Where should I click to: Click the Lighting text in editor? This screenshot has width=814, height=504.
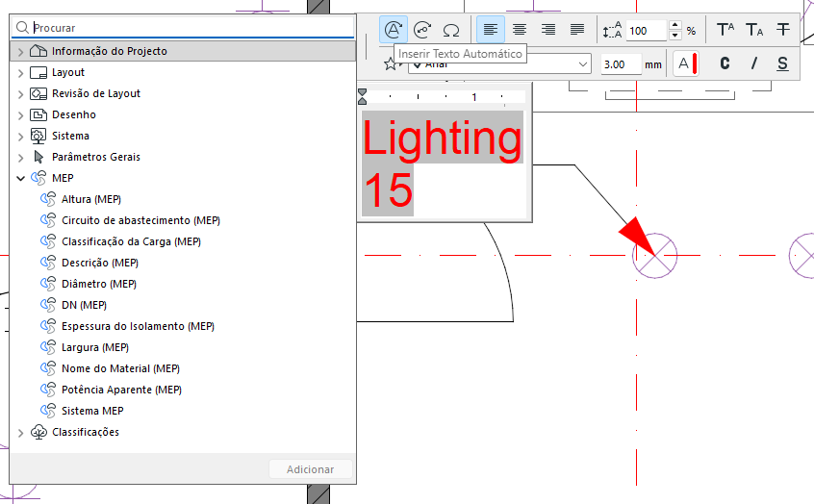click(442, 139)
